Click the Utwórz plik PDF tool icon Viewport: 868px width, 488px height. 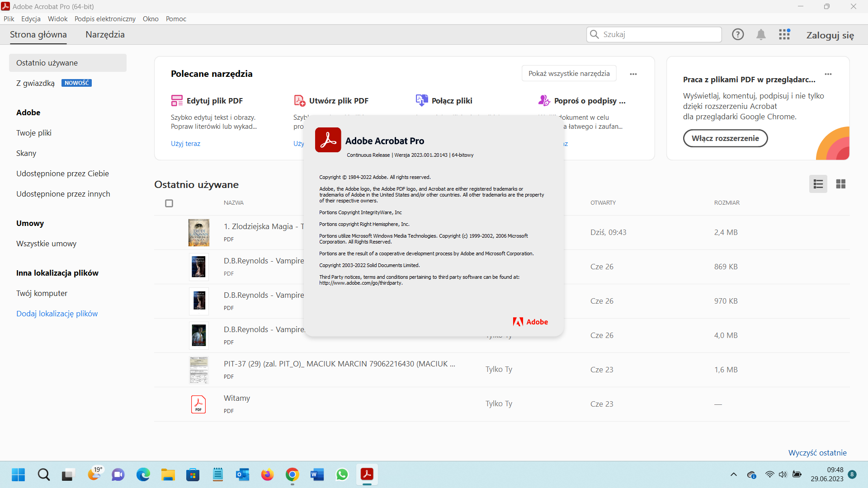point(299,100)
